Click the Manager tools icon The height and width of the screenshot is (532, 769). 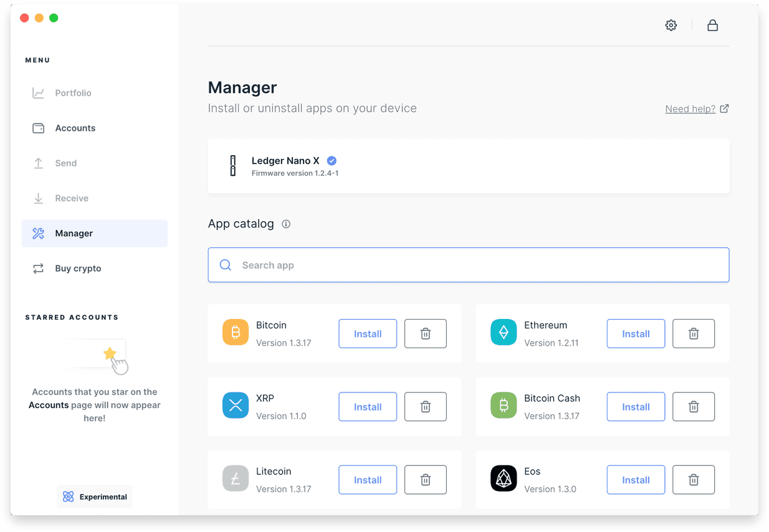pyautogui.click(x=39, y=234)
